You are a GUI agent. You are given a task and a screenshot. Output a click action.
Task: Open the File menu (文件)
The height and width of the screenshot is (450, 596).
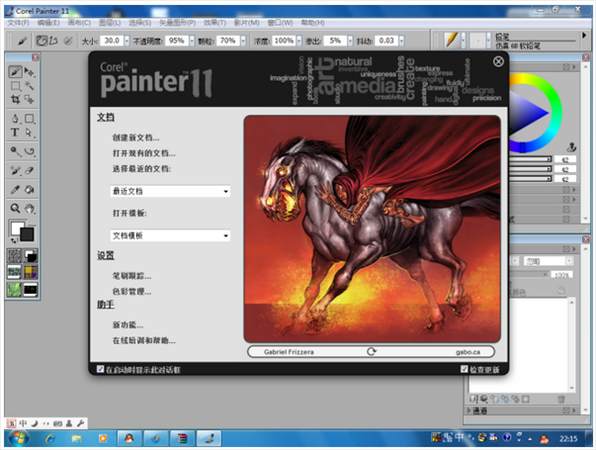[18, 23]
